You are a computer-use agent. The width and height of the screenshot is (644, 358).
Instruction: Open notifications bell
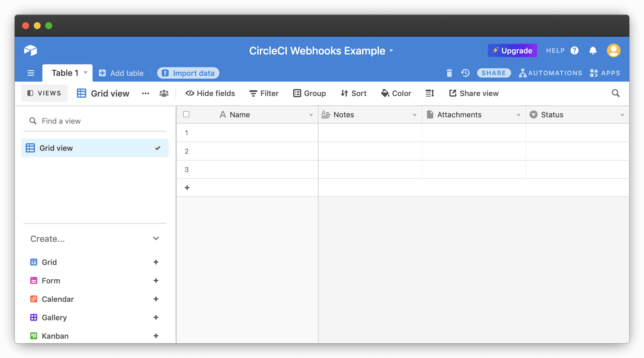coord(593,51)
